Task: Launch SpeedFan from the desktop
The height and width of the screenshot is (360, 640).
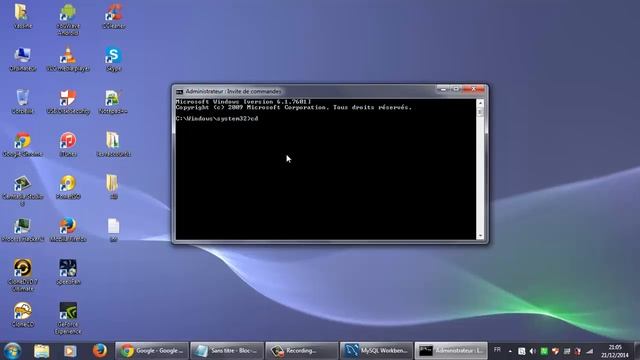Action: point(68,272)
